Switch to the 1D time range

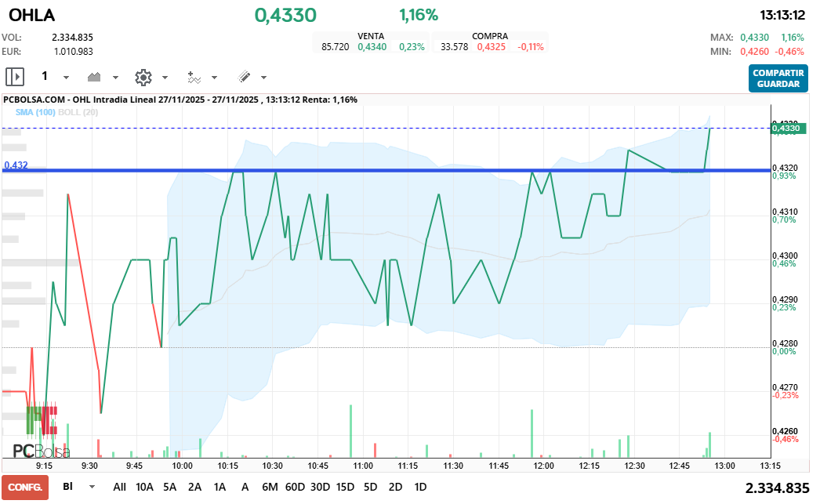tap(420, 487)
